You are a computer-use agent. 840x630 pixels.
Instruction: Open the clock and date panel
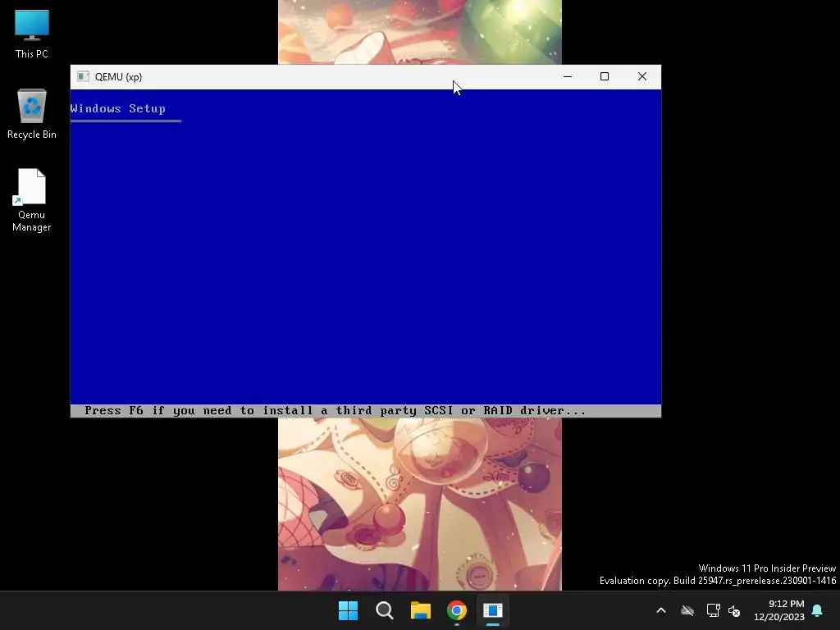(x=779, y=610)
